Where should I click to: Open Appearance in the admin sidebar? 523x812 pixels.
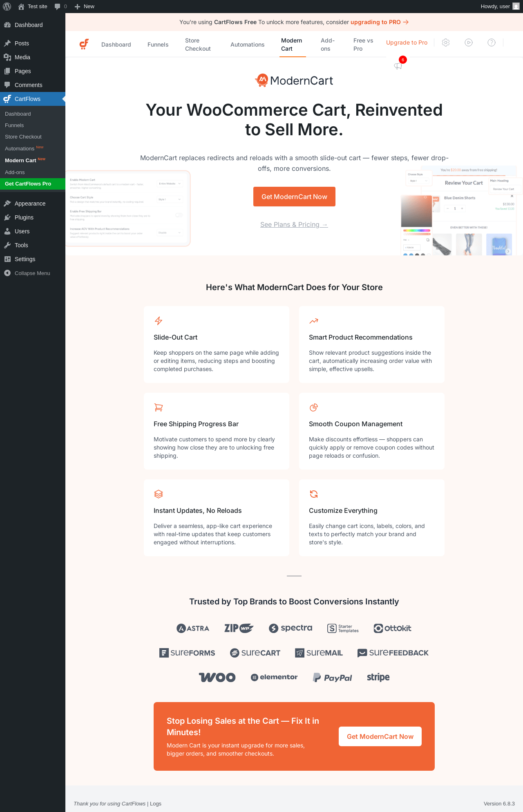coord(33,204)
